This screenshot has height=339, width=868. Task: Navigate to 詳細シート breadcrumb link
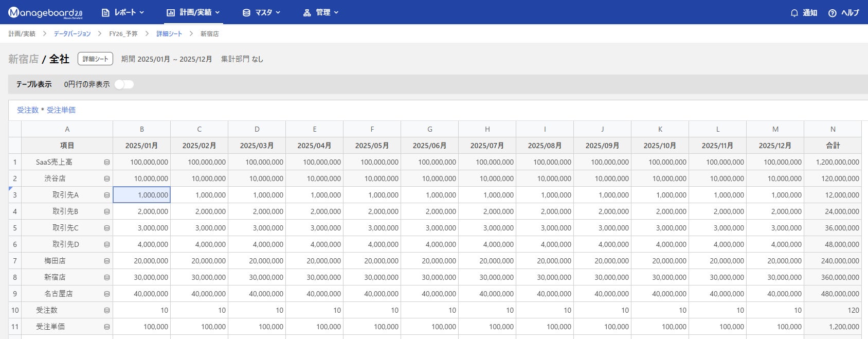[169, 34]
